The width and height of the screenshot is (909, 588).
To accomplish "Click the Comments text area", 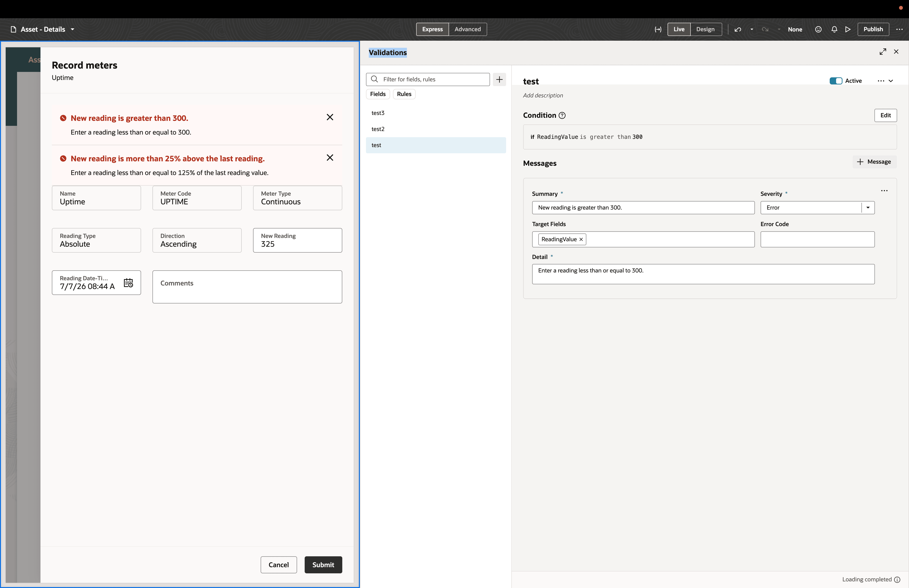I will point(247,287).
